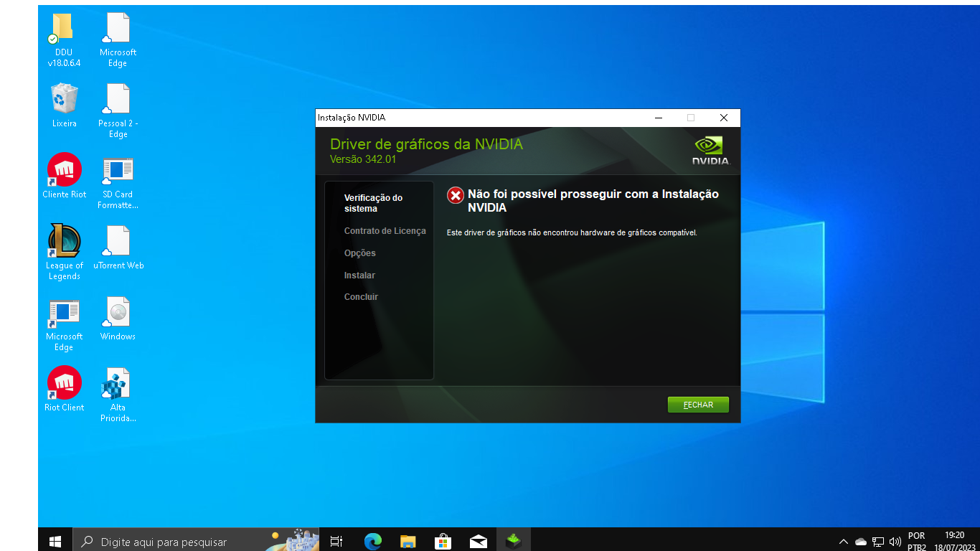Click the red error X icon
The width and height of the screenshot is (980, 551).
(455, 195)
